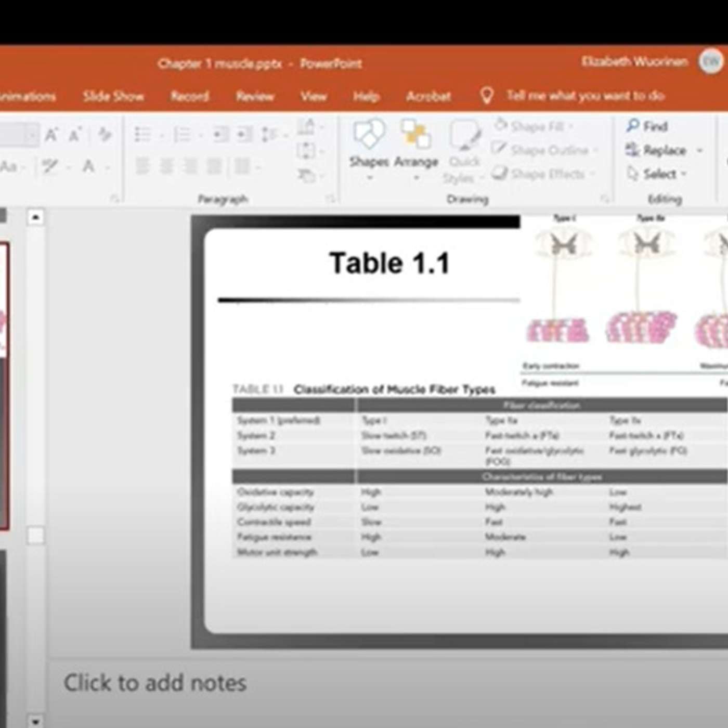Apply a bulleted list to the text
The width and height of the screenshot is (728, 728).
[142, 135]
